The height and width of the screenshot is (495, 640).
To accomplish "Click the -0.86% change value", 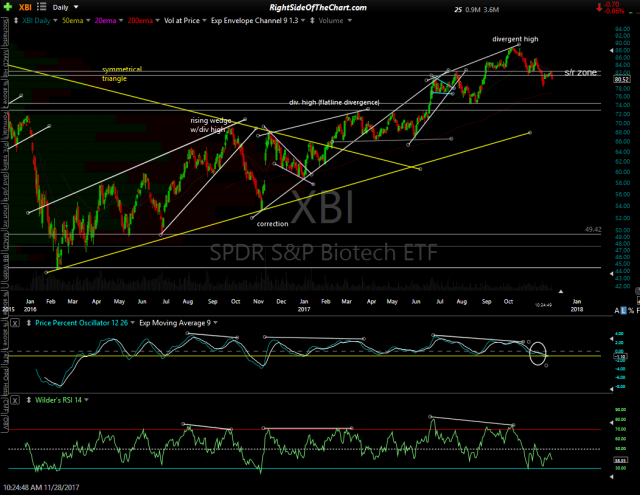I will point(615,11).
